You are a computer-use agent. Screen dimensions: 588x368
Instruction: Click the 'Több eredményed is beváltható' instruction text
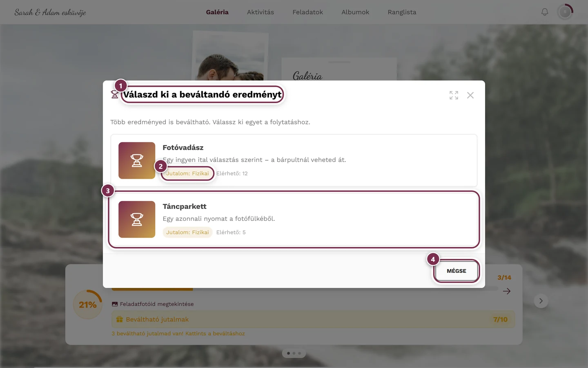point(210,122)
